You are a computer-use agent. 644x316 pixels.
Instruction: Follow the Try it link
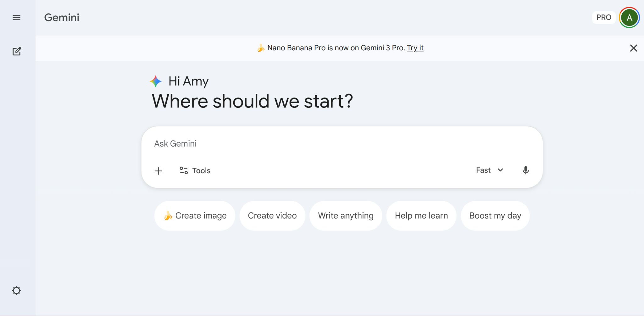[415, 48]
